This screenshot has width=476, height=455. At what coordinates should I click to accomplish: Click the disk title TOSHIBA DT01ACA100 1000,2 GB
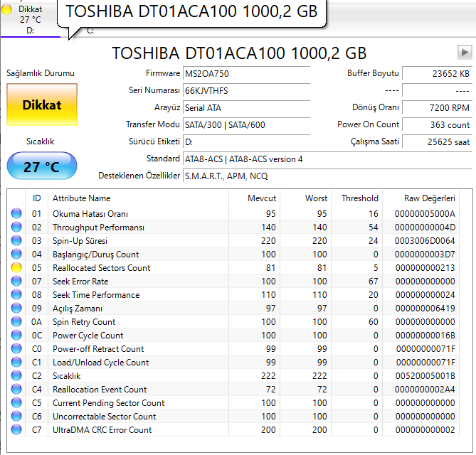pos(239,53)
